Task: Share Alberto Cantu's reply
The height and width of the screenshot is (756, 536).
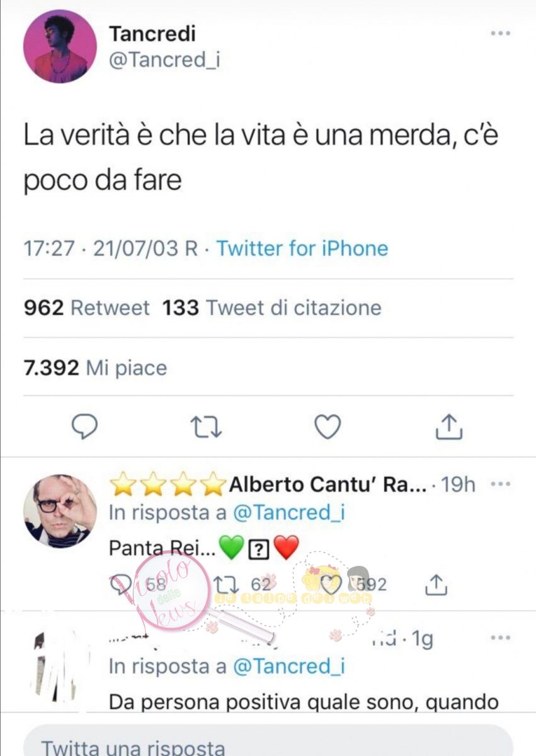Action: [x=436, y=585]
